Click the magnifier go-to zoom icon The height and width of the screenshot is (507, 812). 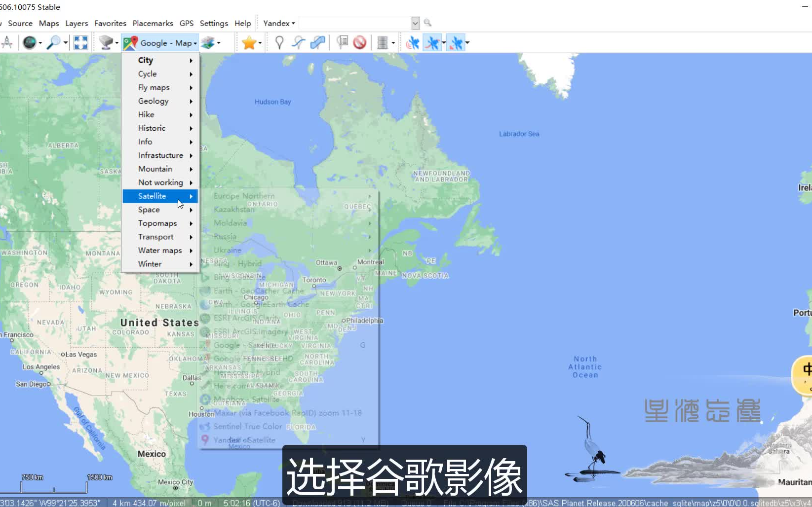(x=53, y=43)
